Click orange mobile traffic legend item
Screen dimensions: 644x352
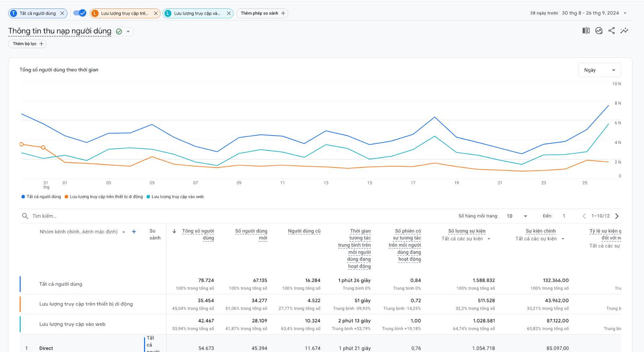(103, 197)
